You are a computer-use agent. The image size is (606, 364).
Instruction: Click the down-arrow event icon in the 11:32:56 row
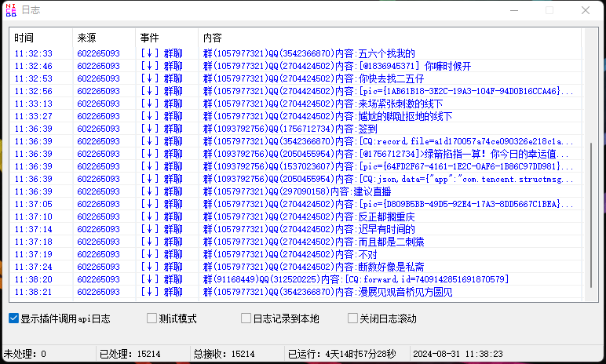[x=150, y=91]
